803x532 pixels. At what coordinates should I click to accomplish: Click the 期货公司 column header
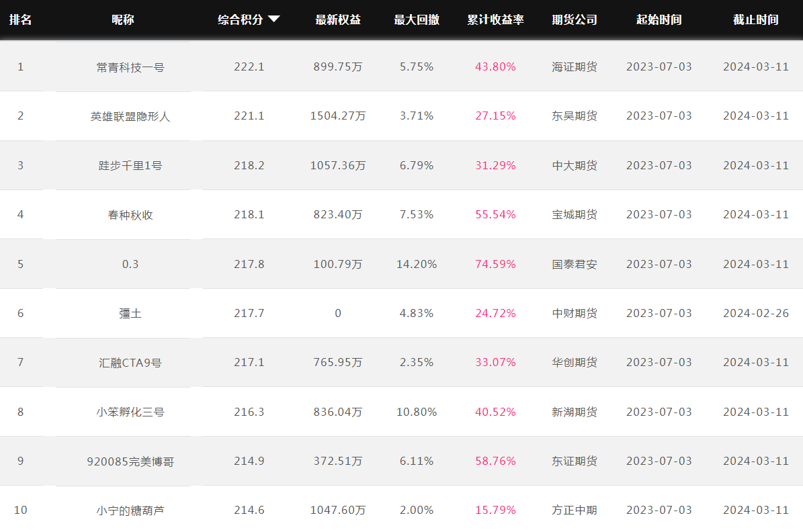575,19
